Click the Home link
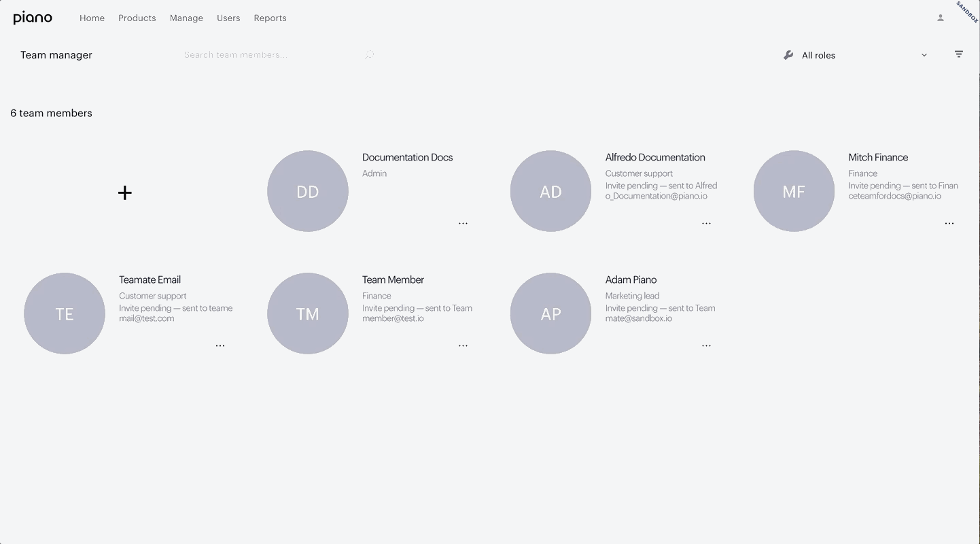 (x=92, y=18)
